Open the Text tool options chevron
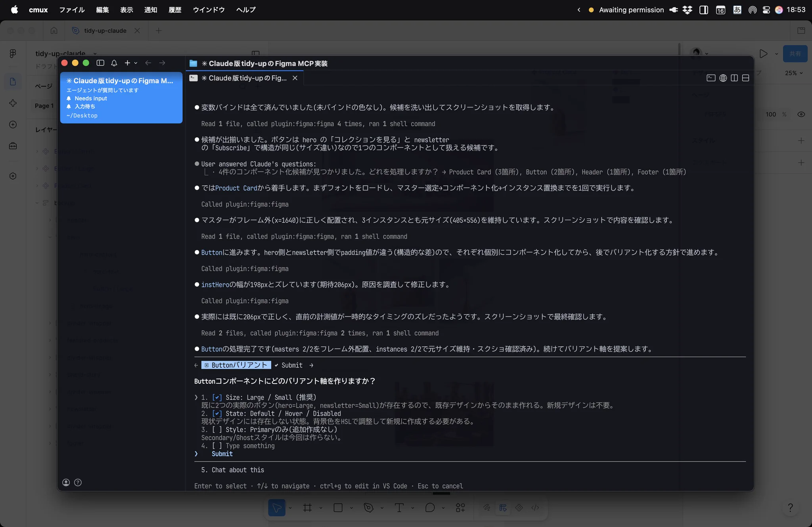The height and width of the screenshot is (527, 812). pyautogui.click(x=412, y=508)
